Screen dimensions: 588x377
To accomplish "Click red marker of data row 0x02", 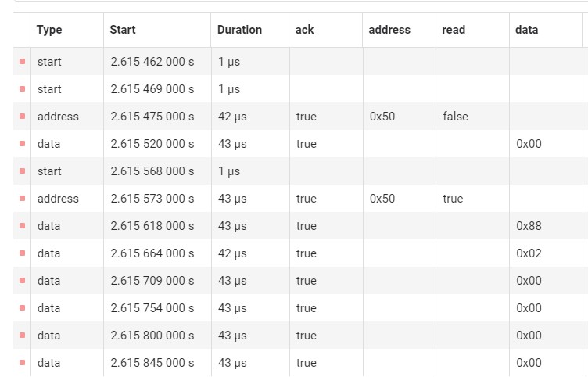I will [x=22, y=253].
